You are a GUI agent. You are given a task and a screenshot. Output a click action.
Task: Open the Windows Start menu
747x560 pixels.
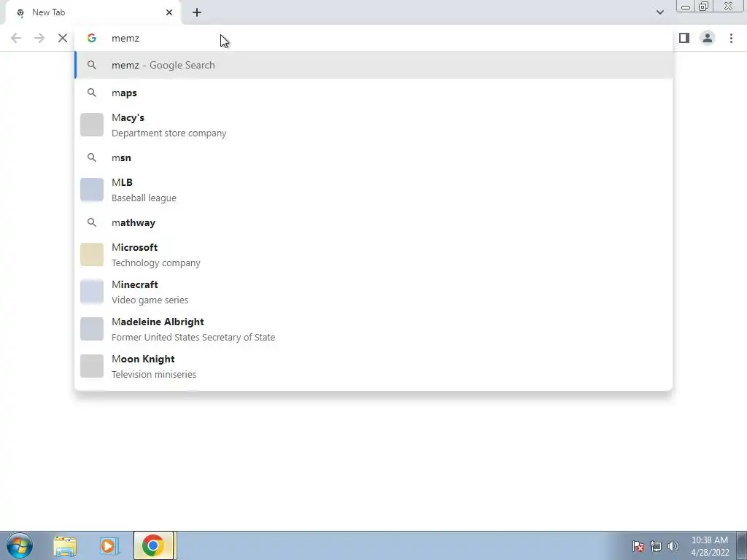20,545
